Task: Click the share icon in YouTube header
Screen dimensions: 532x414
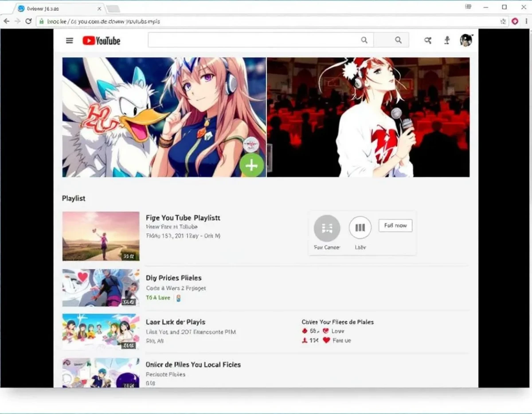Action: point(428,40)
